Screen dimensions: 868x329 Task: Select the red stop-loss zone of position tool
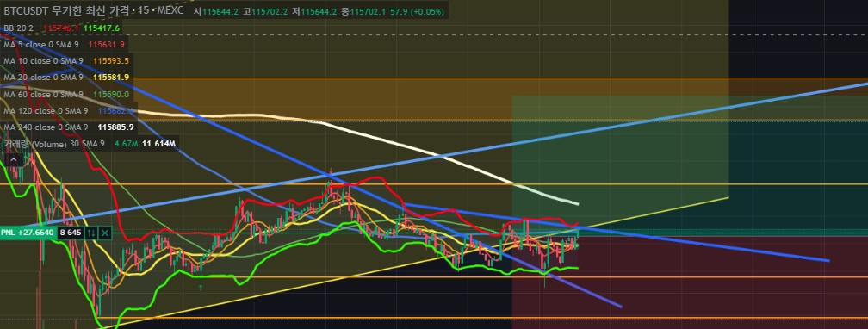tap(689, 282)
